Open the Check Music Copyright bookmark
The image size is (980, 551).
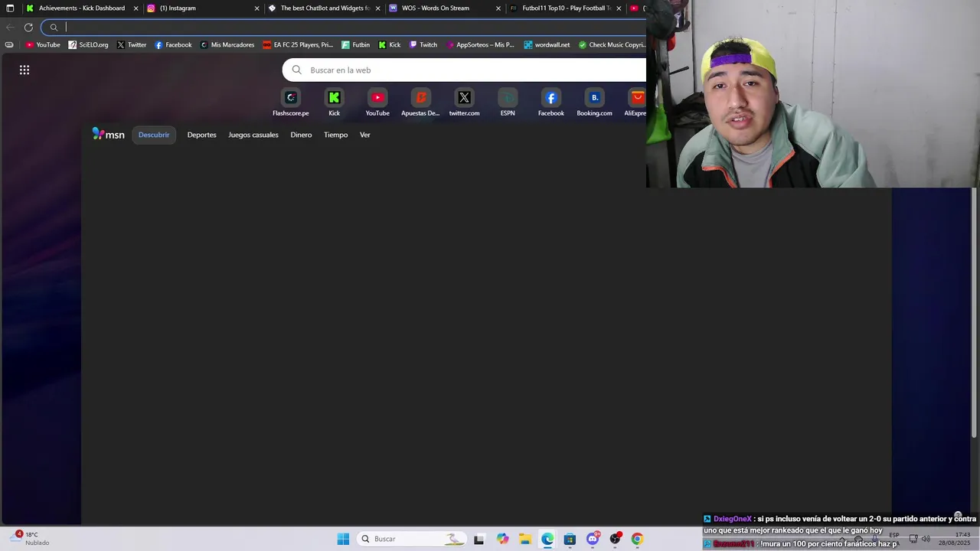pos(612,45)
